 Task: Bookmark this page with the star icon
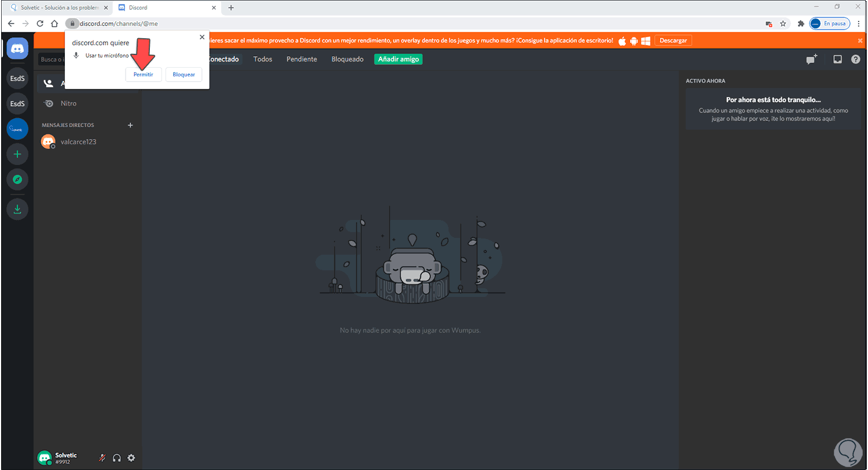tap(783, 24)
